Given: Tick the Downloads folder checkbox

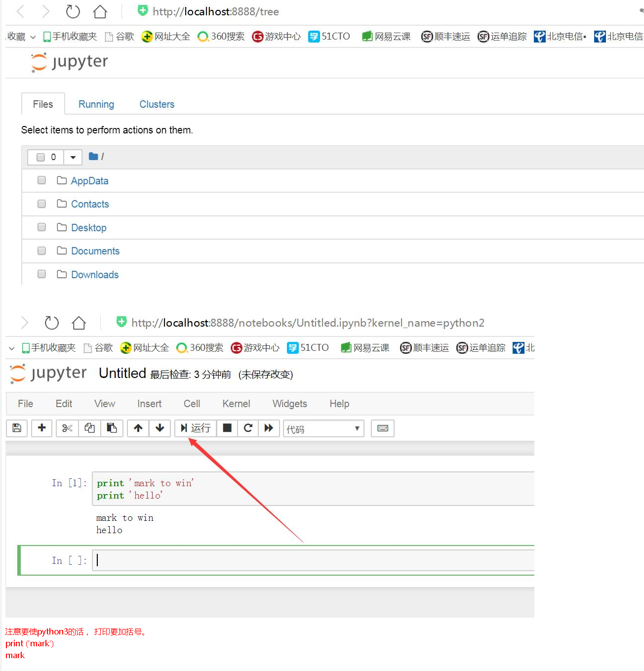Looking at the screenshot, I should click(41, 274).
